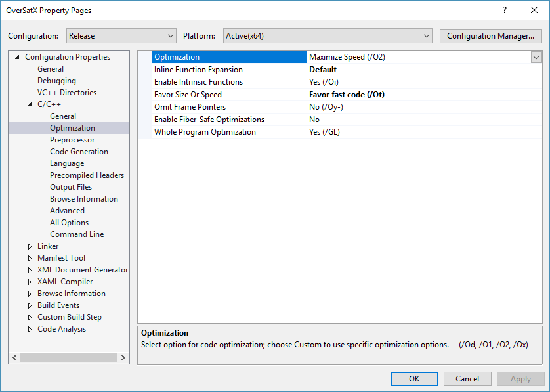This screenshot has height=392, width=550.
Task: Collapse the C/C++ tree node
Action: pos(30,104)
